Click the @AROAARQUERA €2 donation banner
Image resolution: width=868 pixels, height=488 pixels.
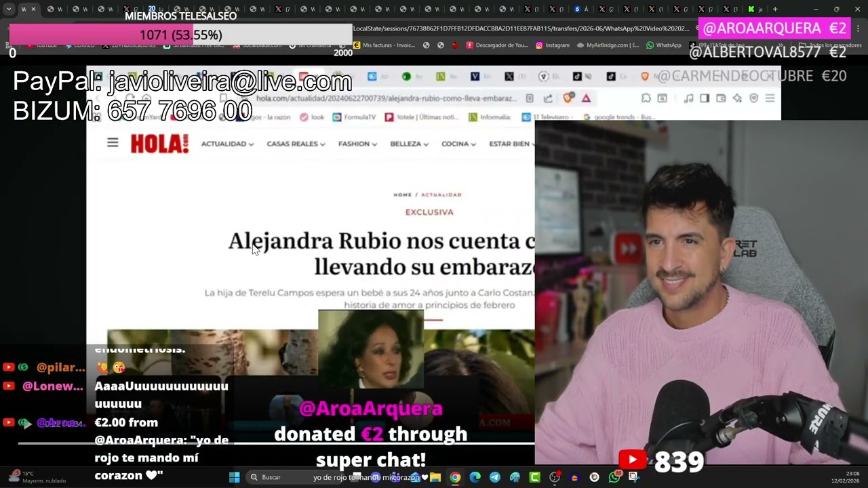(x=774, y=28)
